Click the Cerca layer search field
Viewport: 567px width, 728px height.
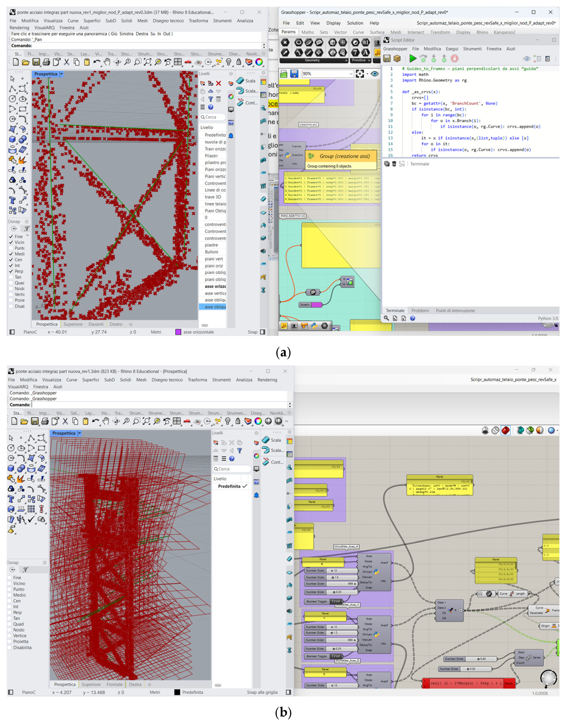(213, 117)
